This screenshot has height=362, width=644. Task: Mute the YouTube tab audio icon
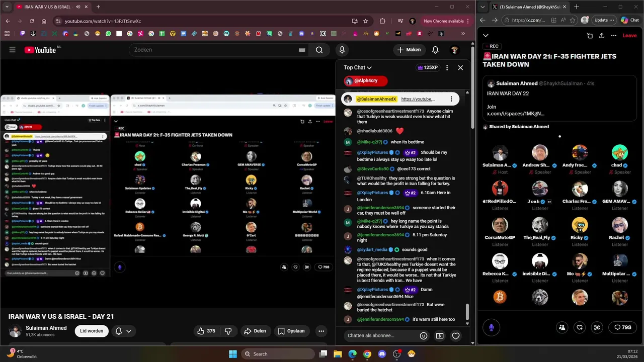tap(78, 7)
